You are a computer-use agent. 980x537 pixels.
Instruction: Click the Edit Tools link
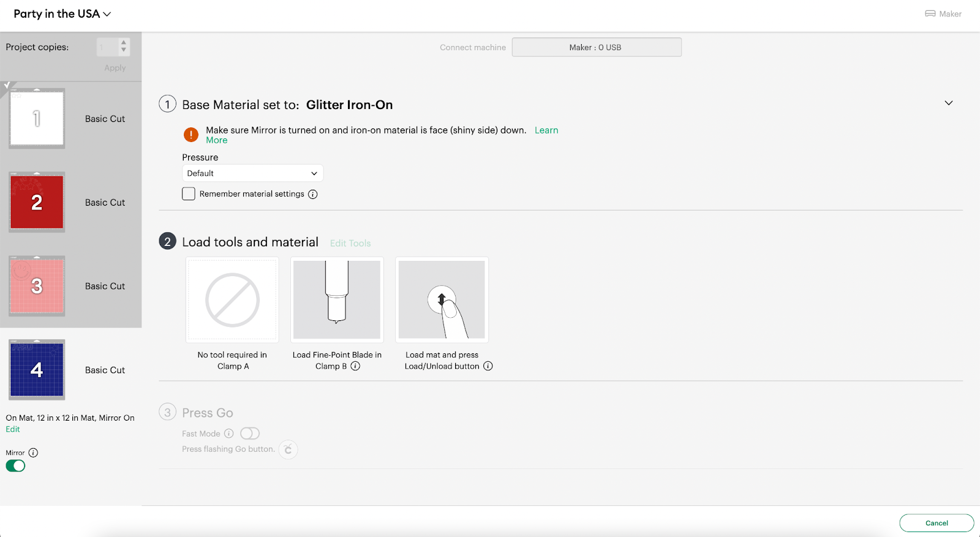(350, 243)
